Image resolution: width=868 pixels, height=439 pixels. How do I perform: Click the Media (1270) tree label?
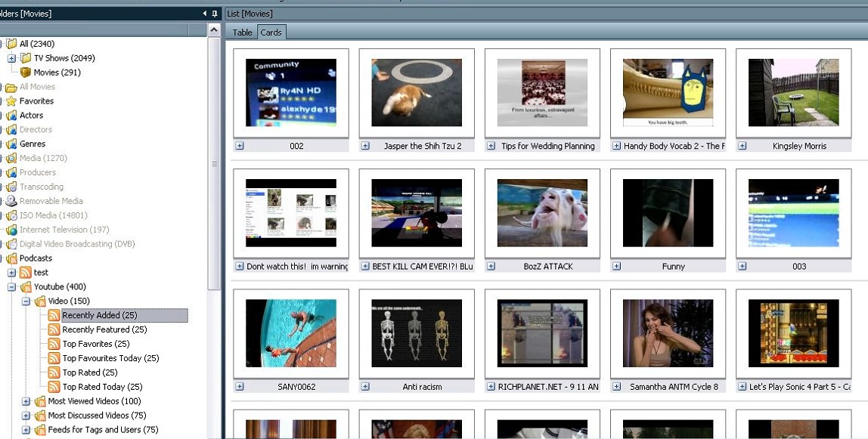(43, 158)
